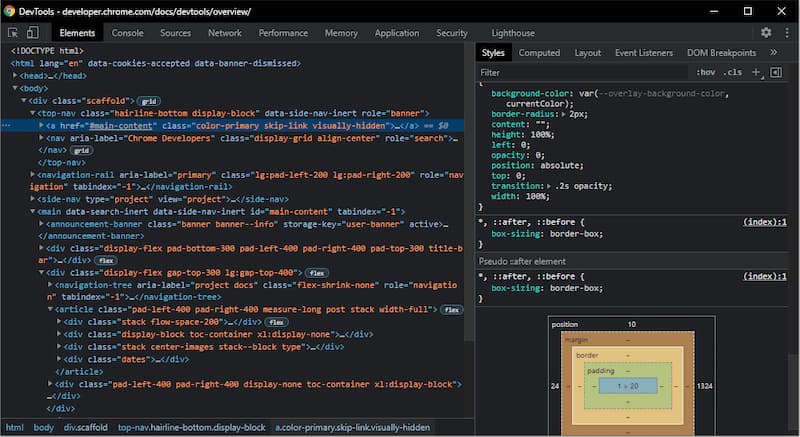Image resolution: width=800 pixels, height=437 pixels.
Task: Collapse the div.scaffold node
Action: [24, 100]
